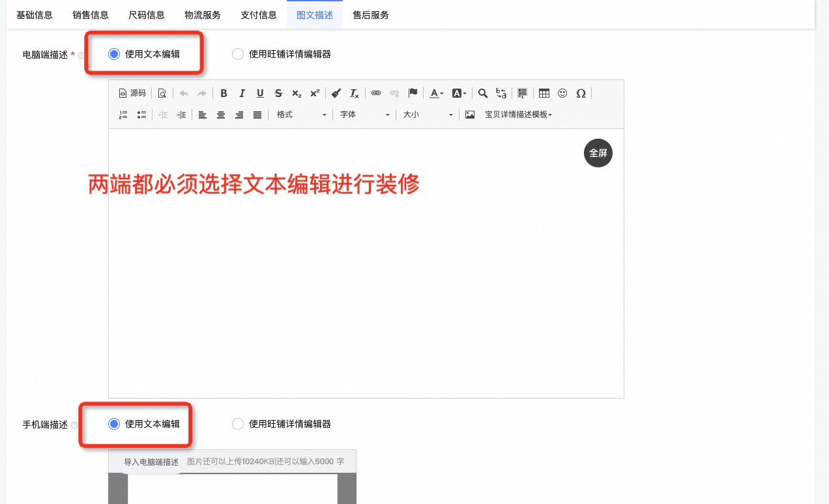Toggle italic formatting

pos(242,93)
